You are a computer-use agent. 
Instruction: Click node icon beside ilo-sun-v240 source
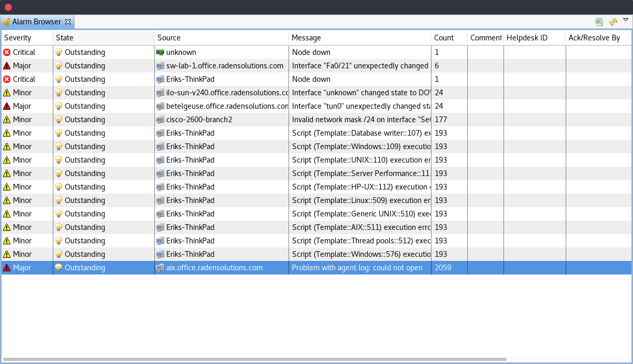point(161,93)
